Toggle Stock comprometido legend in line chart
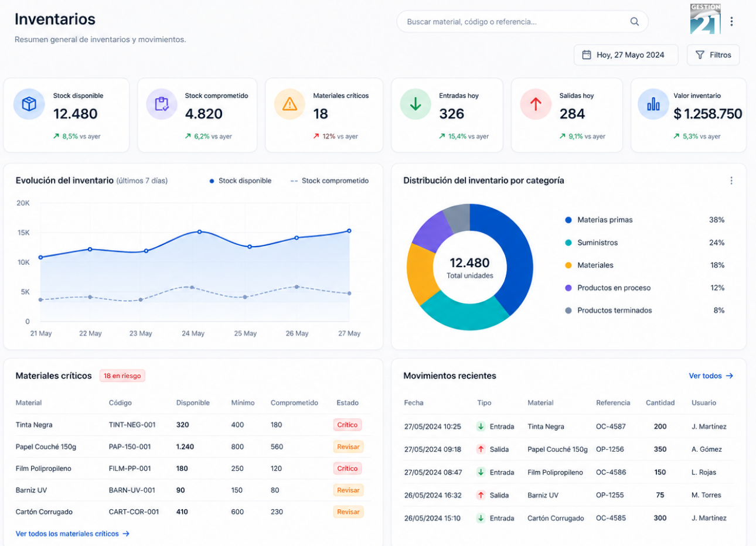Viewport: 756px width, 546px height. tap(329, 181)
